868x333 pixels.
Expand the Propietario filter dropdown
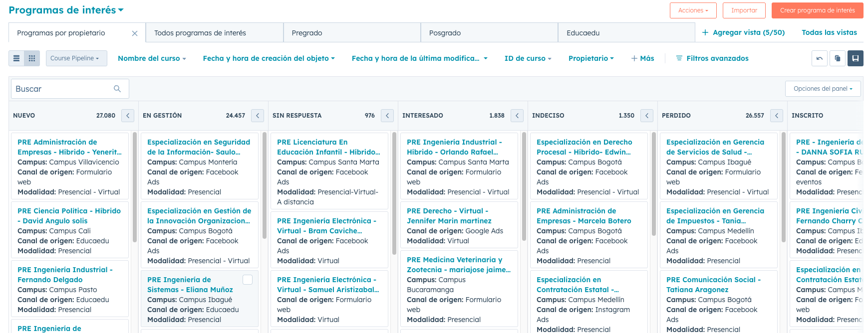[591, 58]
